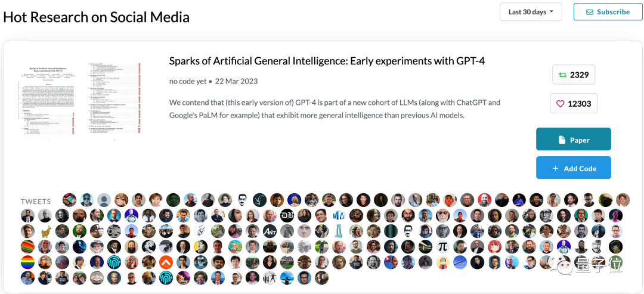
Task: Select the pi symbol avatar
Action: [x=442, y=246]
